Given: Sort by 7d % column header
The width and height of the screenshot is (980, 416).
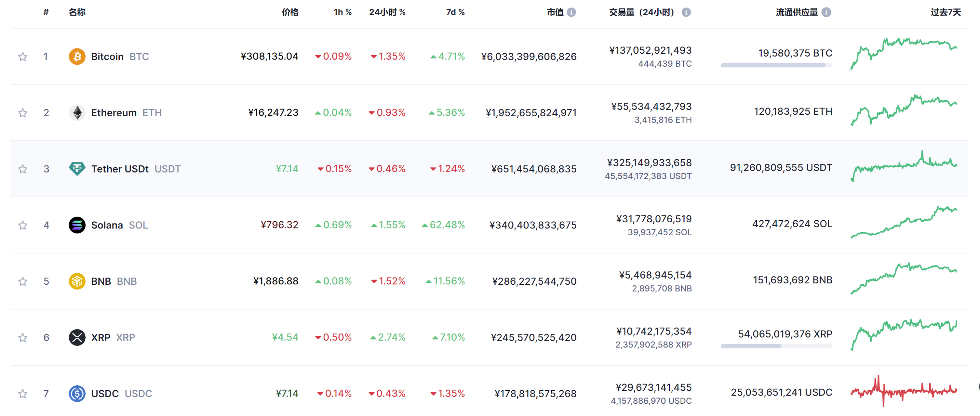Looking at the screenshot, I should [x=455, y=13].
